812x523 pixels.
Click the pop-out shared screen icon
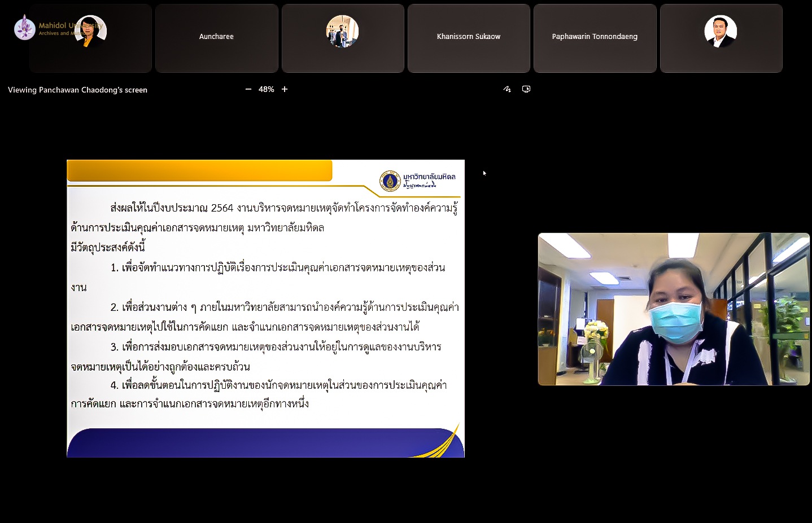526,89
